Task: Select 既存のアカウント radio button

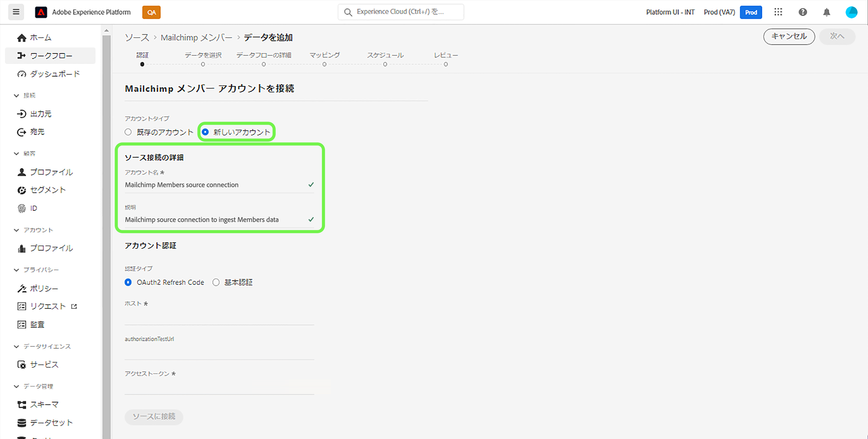Action: tap(128, 132)
